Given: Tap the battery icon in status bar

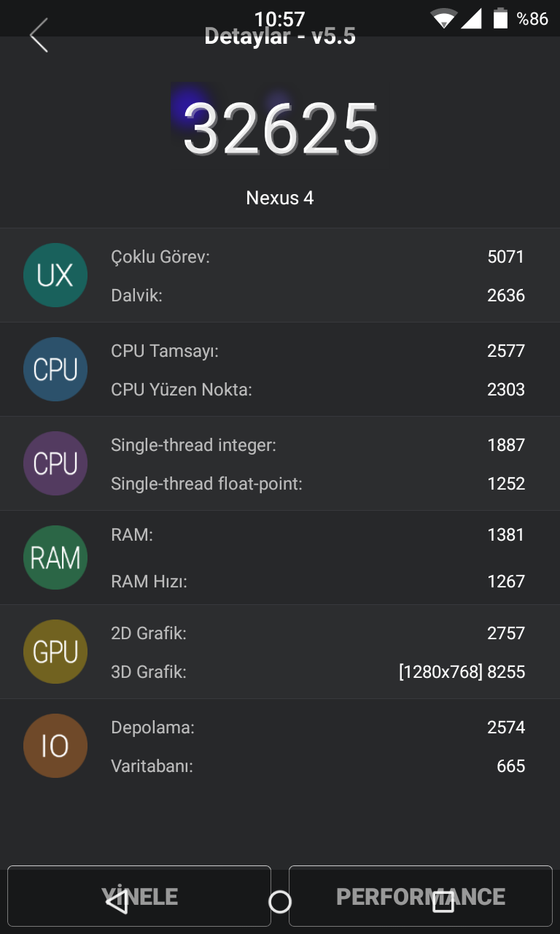Looking at the screenshot, I should point(500,18).
